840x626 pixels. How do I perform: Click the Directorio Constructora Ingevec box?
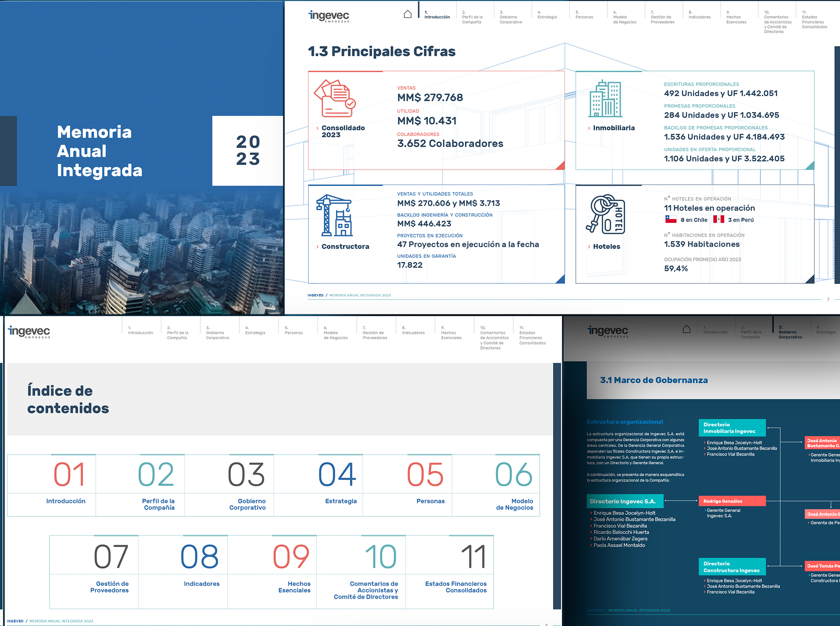pos(732,566)
